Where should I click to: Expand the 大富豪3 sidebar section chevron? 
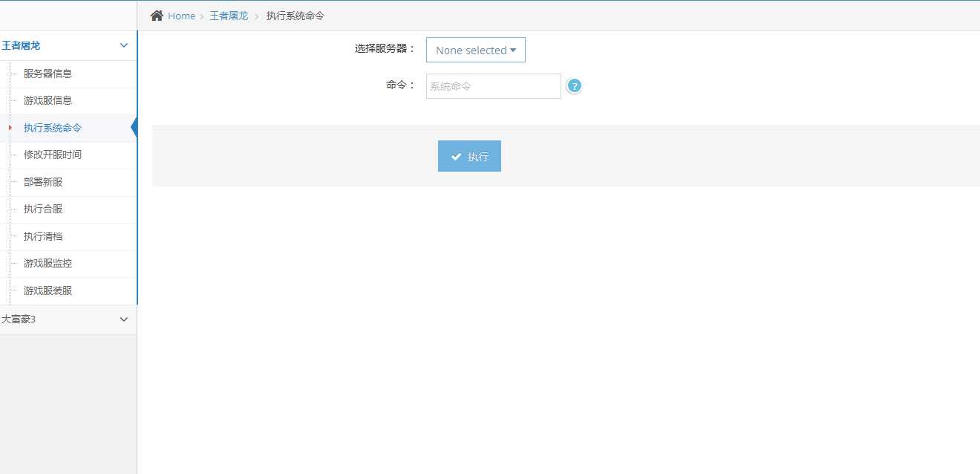pos(124,319)
